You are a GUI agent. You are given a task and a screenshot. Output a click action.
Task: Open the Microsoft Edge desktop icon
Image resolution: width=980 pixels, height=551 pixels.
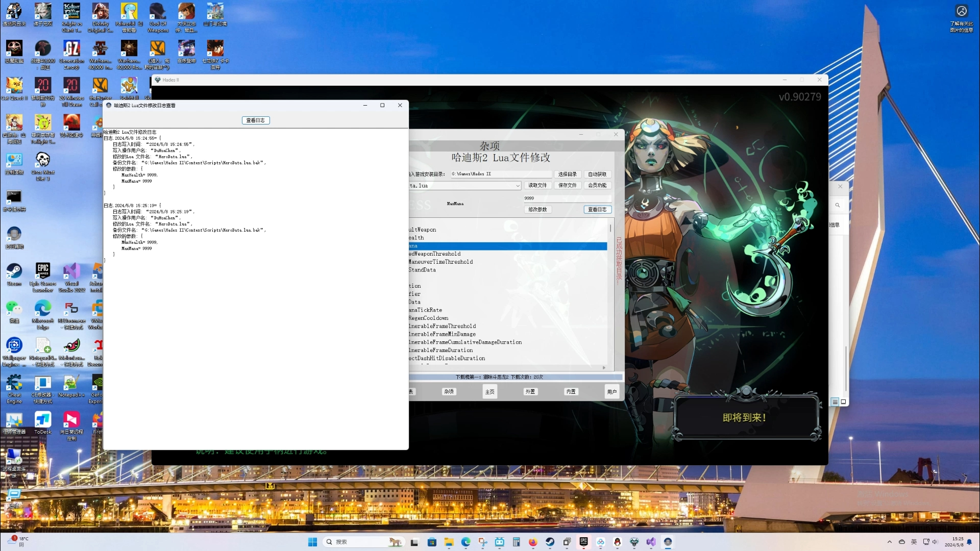43,315
